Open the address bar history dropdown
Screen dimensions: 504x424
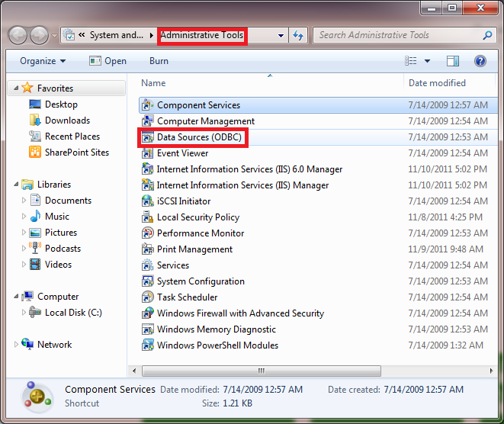pyautogui.click(x=281, y=35)
